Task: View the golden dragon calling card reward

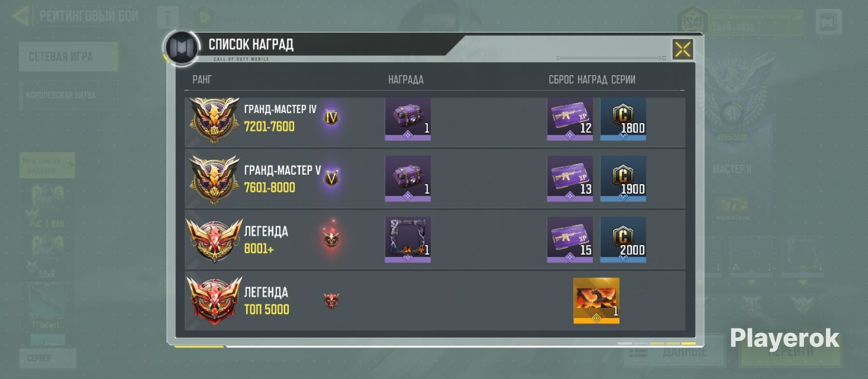Action: pos(597,301)
